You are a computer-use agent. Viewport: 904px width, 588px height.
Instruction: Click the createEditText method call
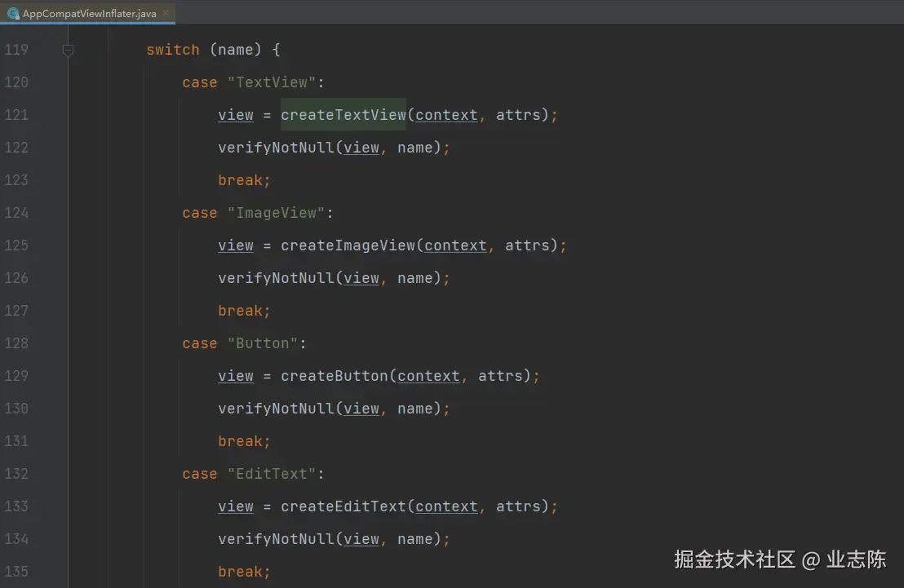(343, 506)
